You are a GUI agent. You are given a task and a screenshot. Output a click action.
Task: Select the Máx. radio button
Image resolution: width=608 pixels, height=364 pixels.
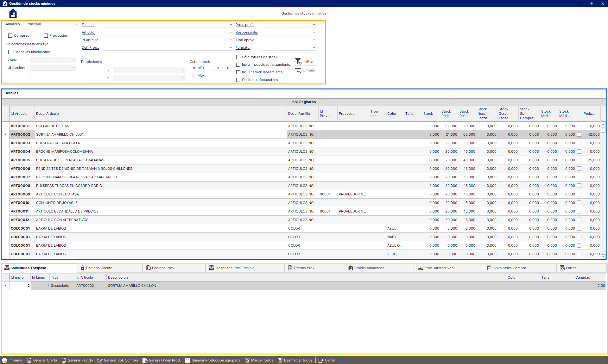(x=194, y=75)
